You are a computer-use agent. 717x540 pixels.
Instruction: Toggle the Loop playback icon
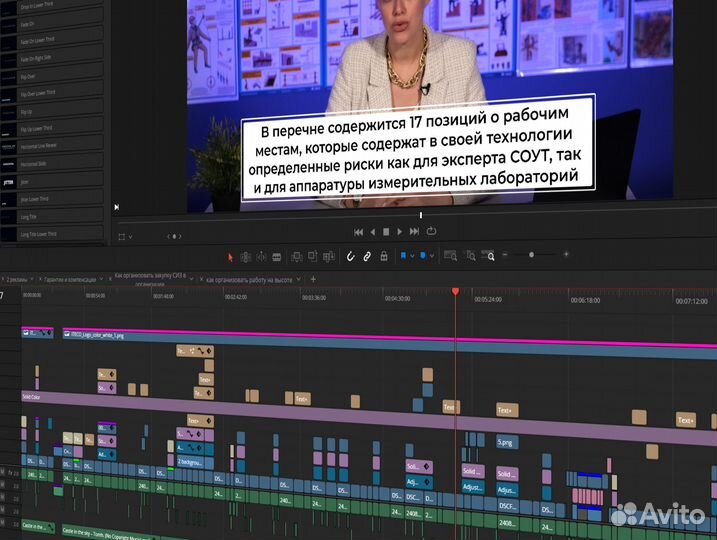pos(432,231)
